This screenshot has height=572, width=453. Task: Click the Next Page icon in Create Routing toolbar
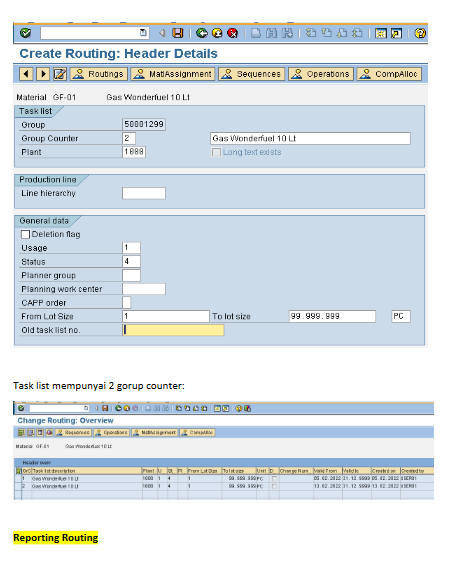tap(342, 33)
